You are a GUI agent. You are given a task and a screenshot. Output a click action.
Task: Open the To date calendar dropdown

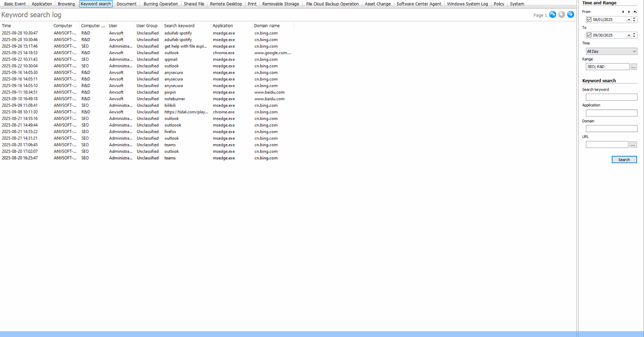click(x=629, y=35)
